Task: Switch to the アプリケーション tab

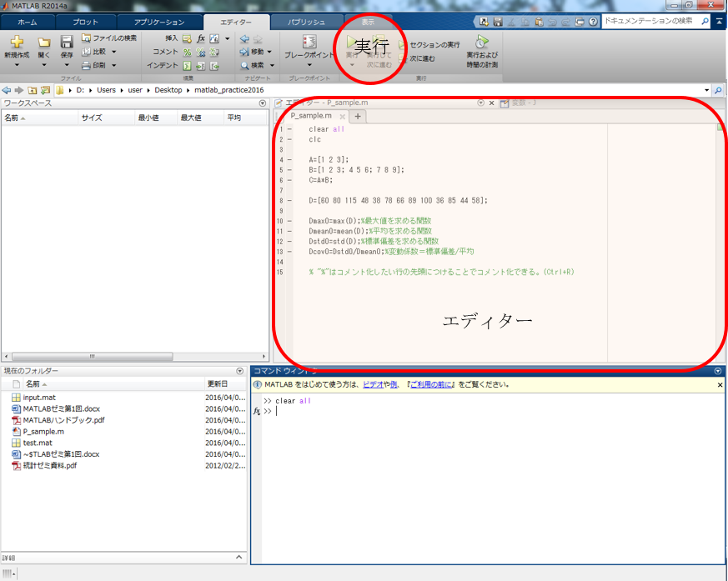Action: [159, 23]
